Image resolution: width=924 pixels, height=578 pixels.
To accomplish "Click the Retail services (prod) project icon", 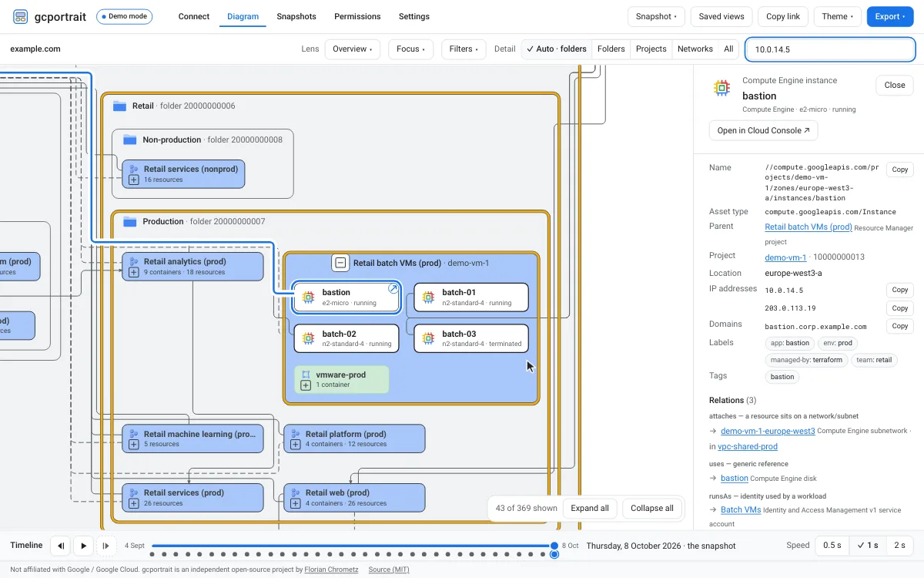I will [133, 492].
